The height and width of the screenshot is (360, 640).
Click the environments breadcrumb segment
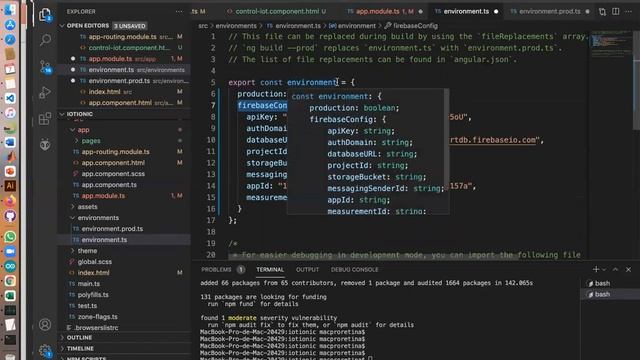coord(236,26)
